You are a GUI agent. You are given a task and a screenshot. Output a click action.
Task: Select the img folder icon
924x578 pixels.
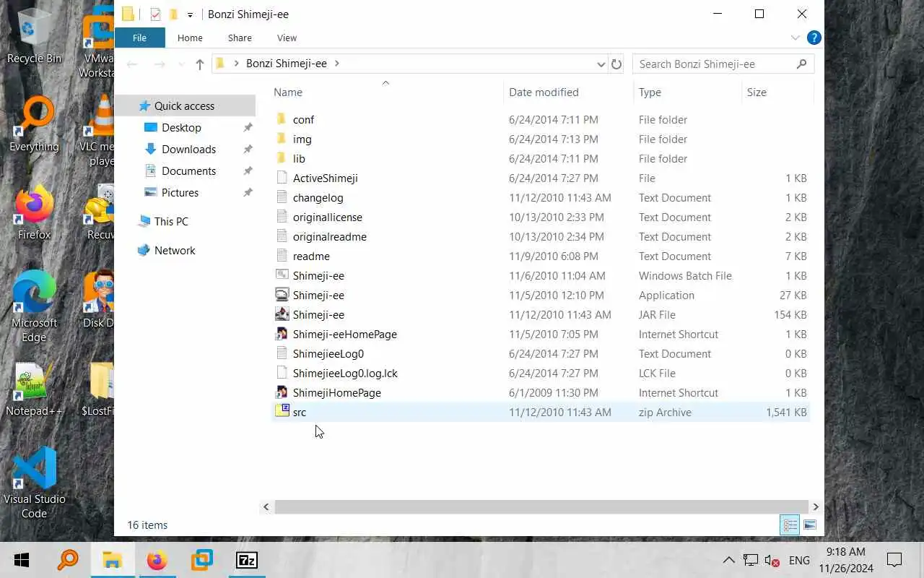(x=282, y=139)
